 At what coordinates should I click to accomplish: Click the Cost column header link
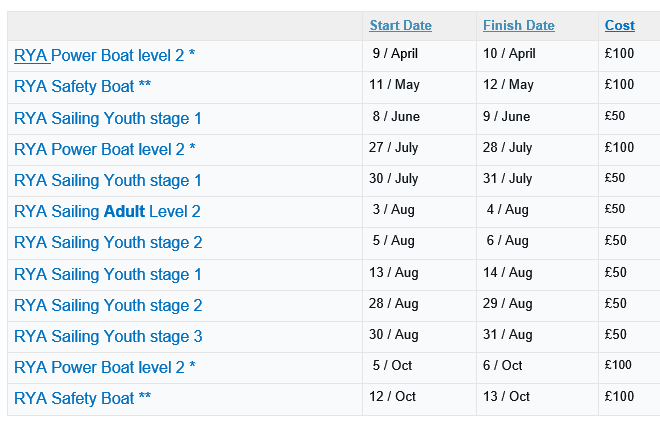point(619,26)
